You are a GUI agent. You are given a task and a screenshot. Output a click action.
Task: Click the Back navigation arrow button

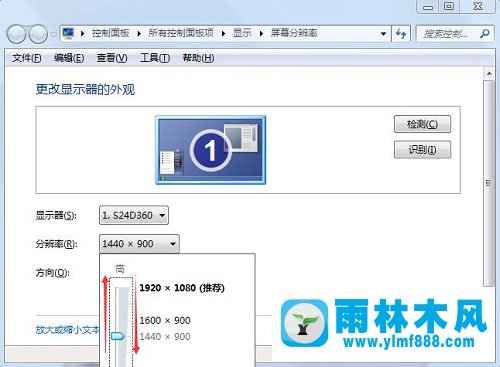click(16, 34)
